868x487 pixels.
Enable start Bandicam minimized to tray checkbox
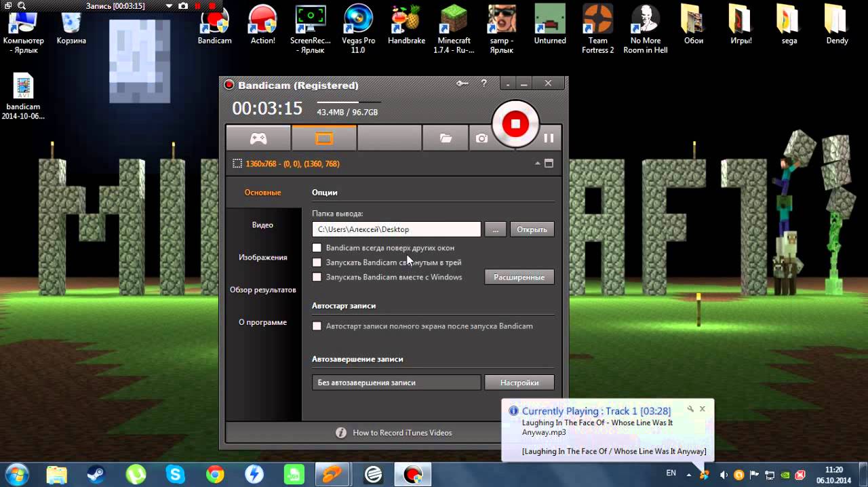pos(317,262)
